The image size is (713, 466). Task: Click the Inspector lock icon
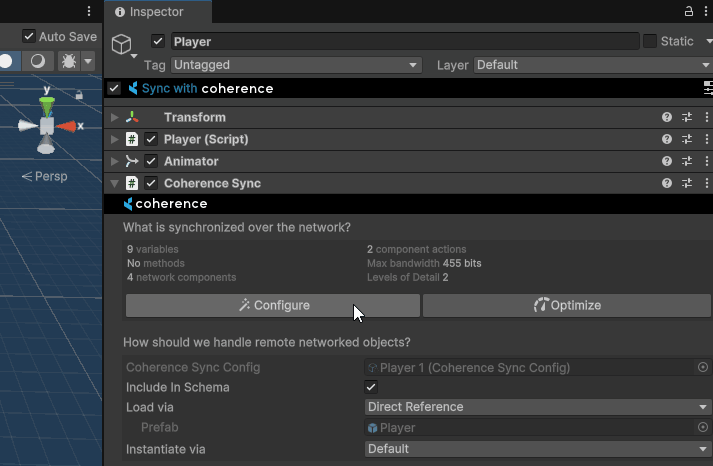pos(688,11)
